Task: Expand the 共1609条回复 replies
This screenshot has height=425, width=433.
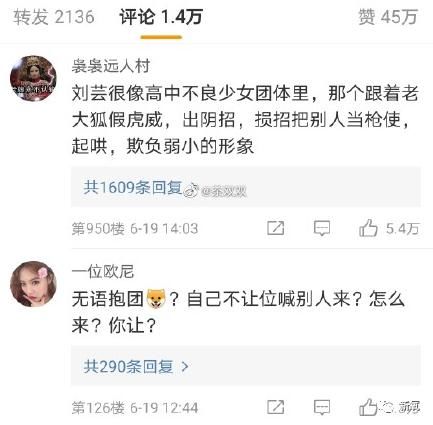Action: point(133,187)
